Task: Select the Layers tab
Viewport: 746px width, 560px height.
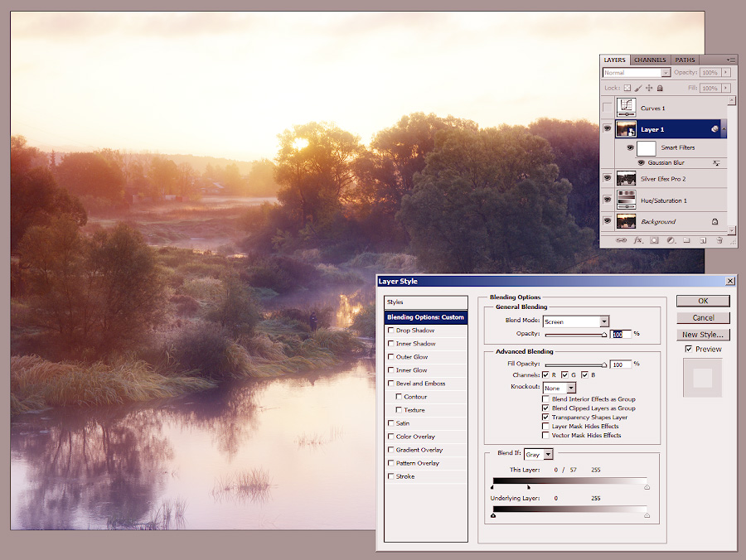Action: click(x=615, y=60)
